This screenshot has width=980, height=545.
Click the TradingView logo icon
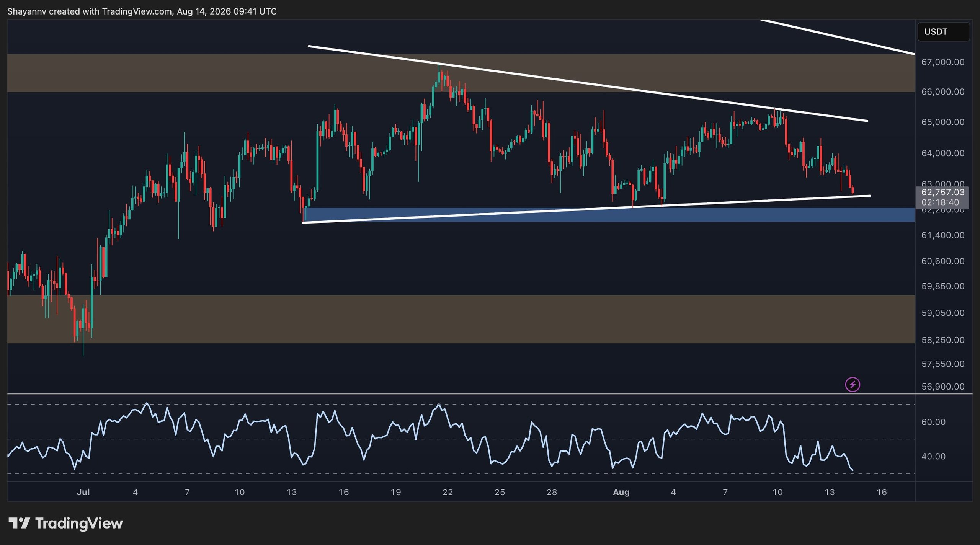pos(19,523)
